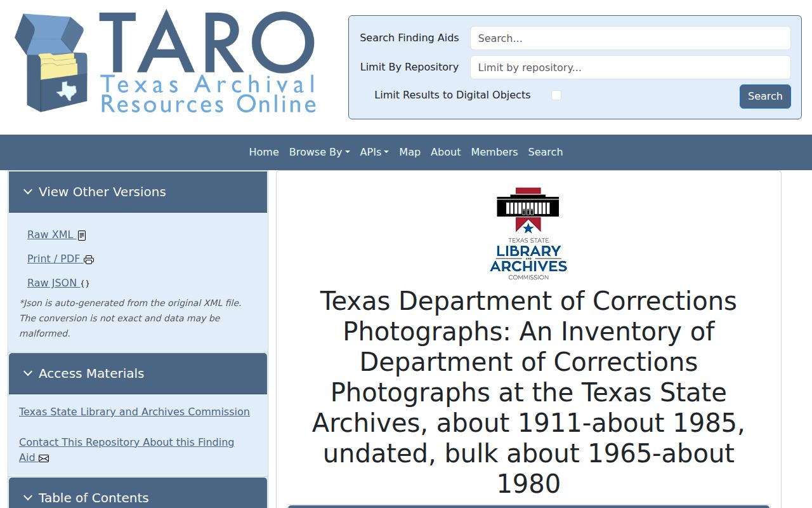Open the Map page

point(410,152)
